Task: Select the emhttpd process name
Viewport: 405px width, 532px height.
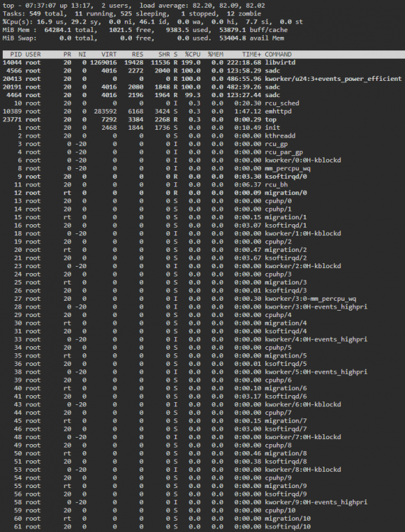Action: click(278, 111)
